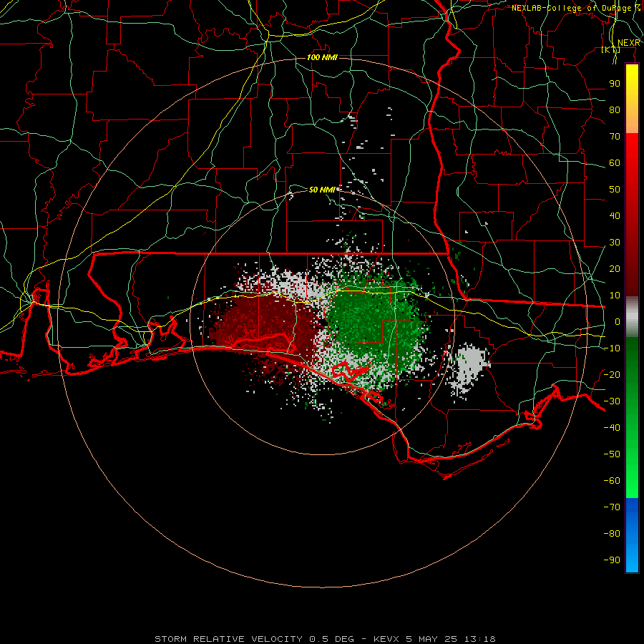
Task: Click the 40 value on the color scale
Action: pyautogui.click(x=615, y=215)
